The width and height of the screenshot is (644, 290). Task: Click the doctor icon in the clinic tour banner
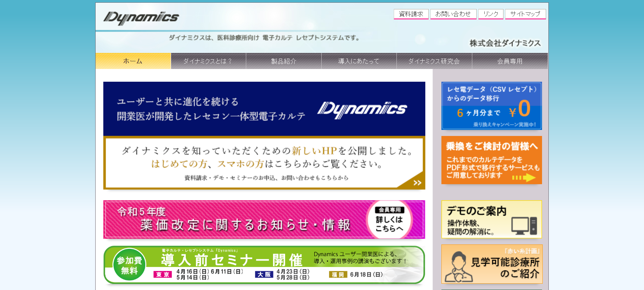(x=458, y=267)
